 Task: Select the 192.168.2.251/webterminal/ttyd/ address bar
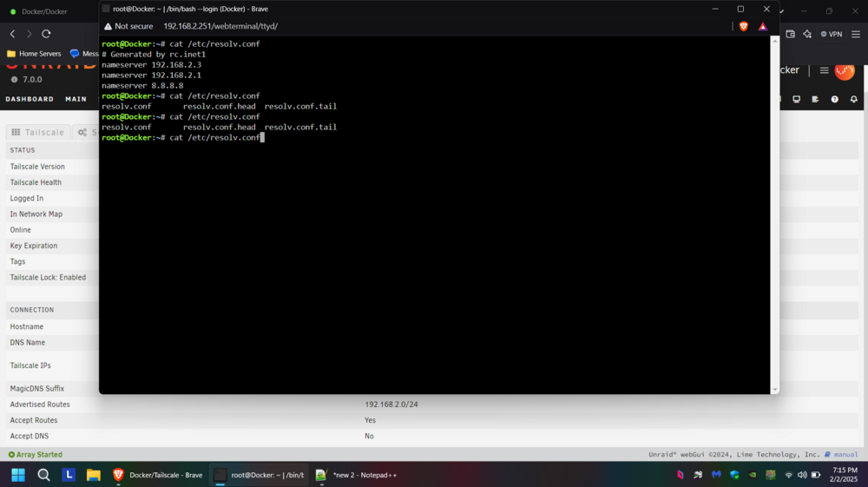(x=220, y=26)
